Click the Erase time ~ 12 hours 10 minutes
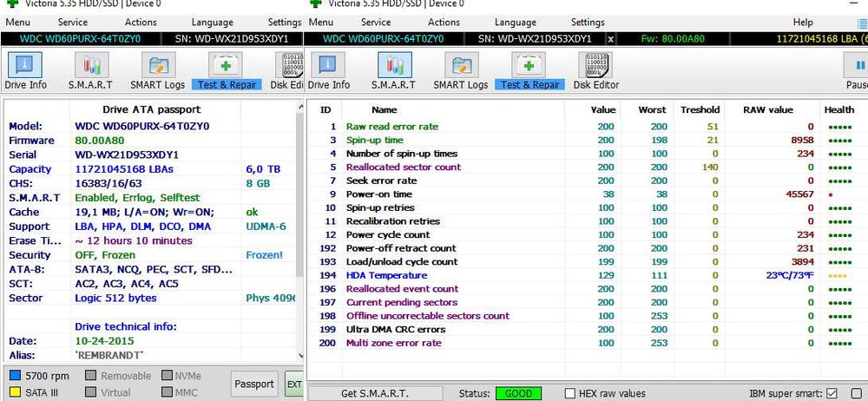The width and height of the screenshot is (868, 401). click(x=134, y=241)
